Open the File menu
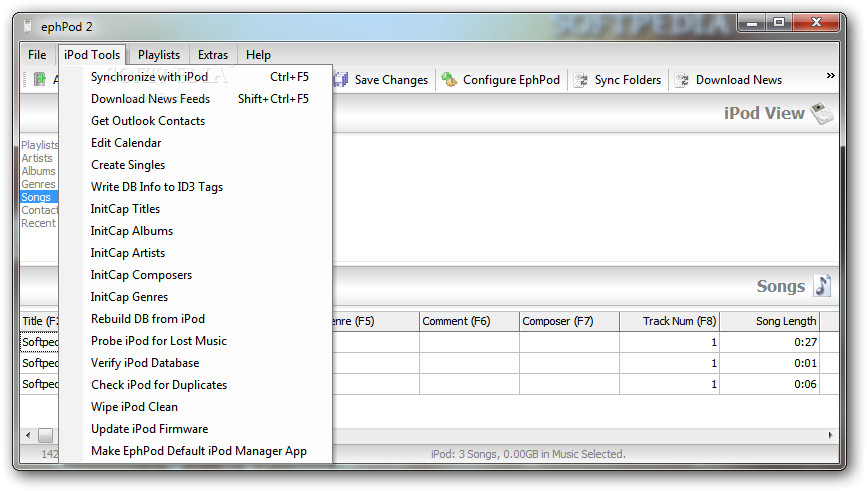 tap(37, 55)
